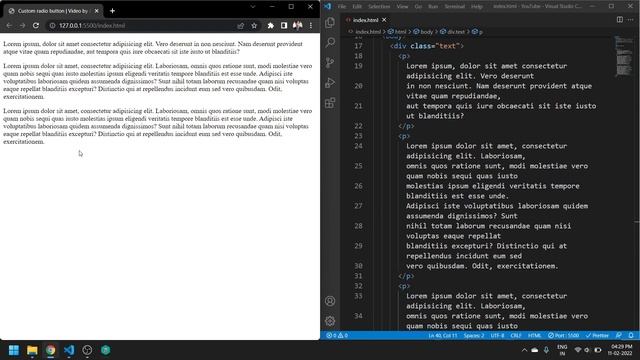This screenshot has width=640, height=360.
Task: Share this page from the address bar
Action: pyautogui.click(x=240, y=25)
